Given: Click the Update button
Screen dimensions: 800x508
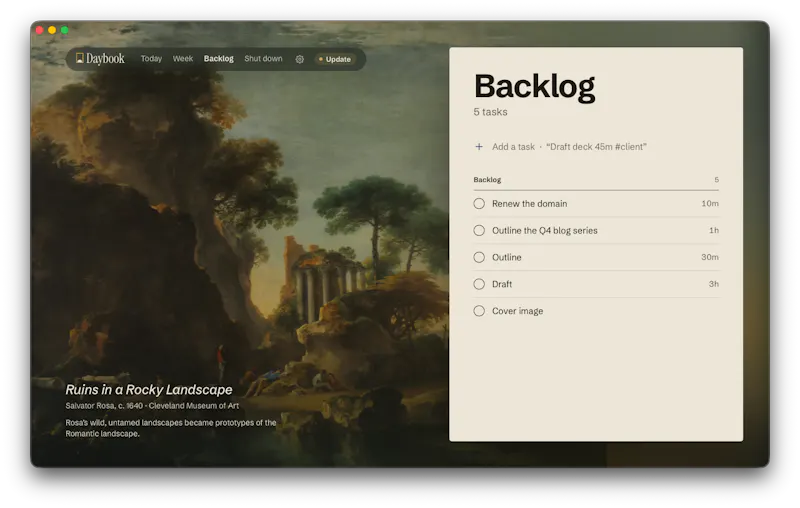Looking at the screenshot, I should (x=335, y=59).
